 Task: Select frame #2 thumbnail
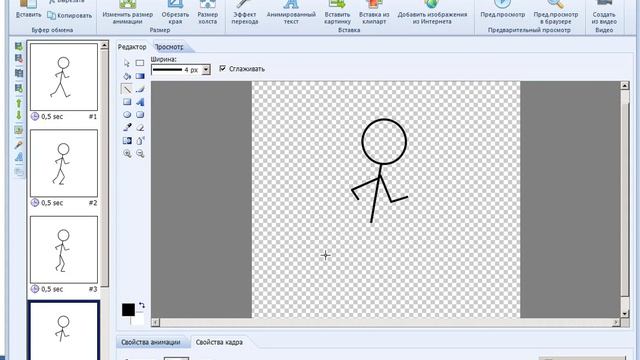click(x=64, y=163)
